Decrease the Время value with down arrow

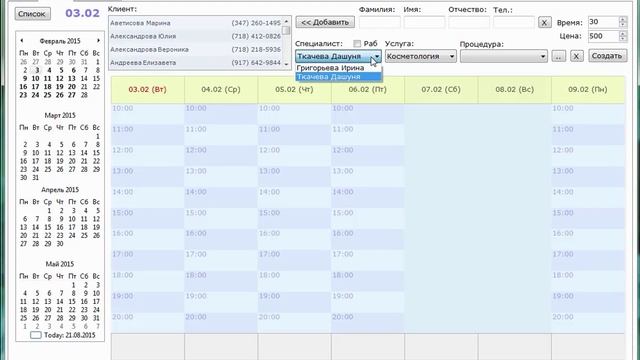pyautogui.click(x=622, y=25)
